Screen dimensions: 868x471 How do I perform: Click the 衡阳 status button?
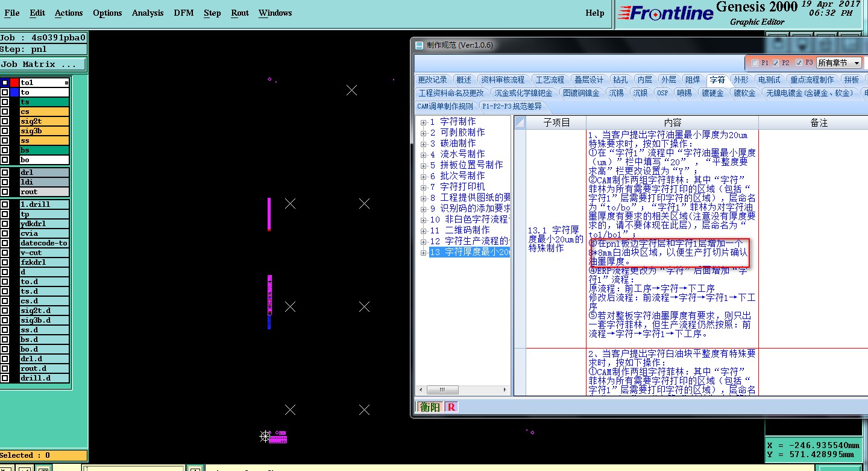pyautogui.click(x=430, y=407)
